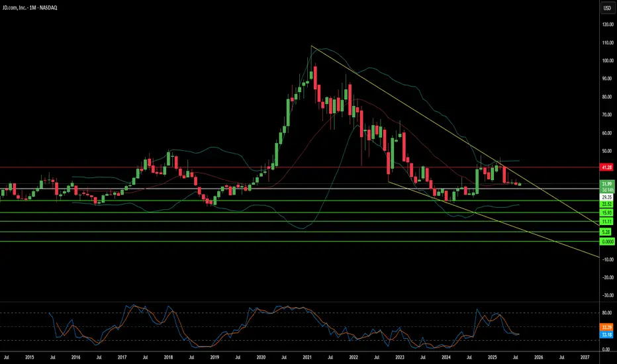Click the 2021 label on time axis

tap(307, 357)
